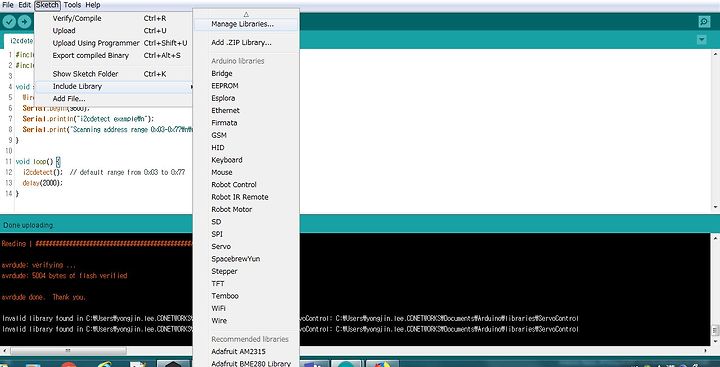Include the HID library
Screen dimensions: 720x367
(x=246, y=148)
